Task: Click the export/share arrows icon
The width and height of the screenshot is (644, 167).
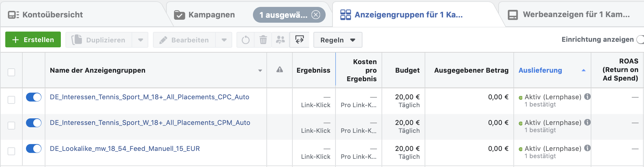Action: pyautogui.click(x=299, y=40)
